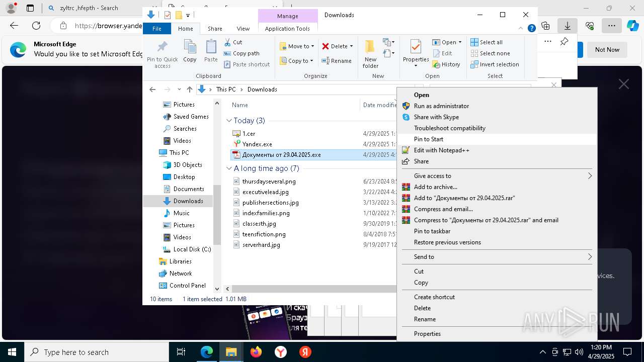
Task: Click the horizontal scrollbar in file list
Action: pos(314,289)
